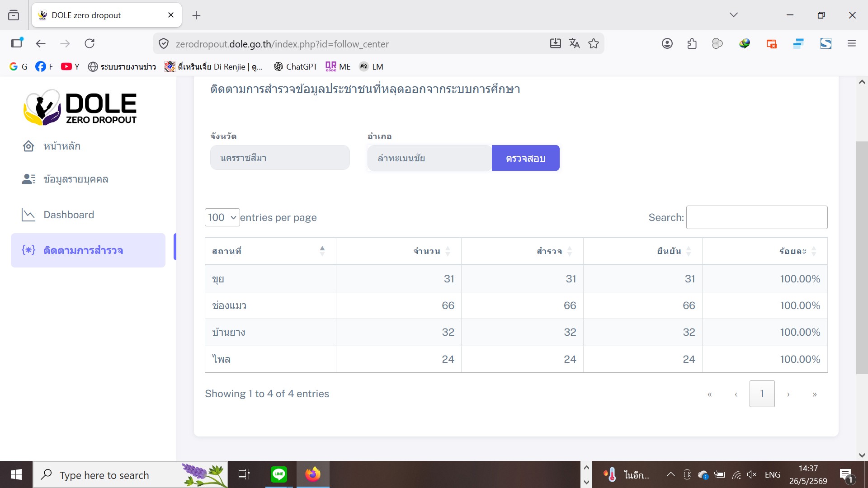This screenshot has width=868, height=488.
Task: Open the ME QR code bookmark
Action: pyautogui.click(x=338, y=66)
